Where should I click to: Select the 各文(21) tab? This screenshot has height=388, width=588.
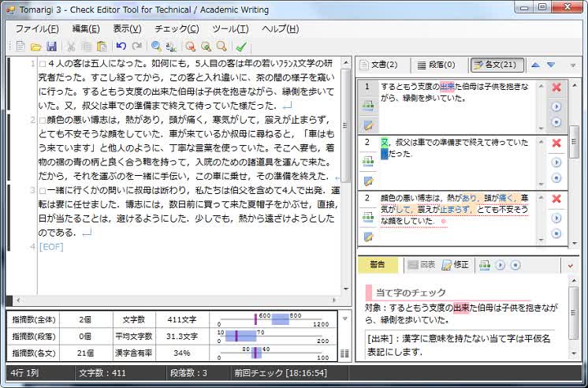[x=497, y=65]
